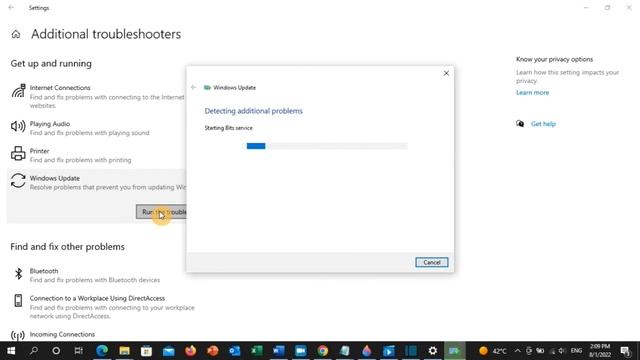This screenshot has width=640, height=360.
Task: Open the Mail app from taskbar
Action: tap(168, 351)
